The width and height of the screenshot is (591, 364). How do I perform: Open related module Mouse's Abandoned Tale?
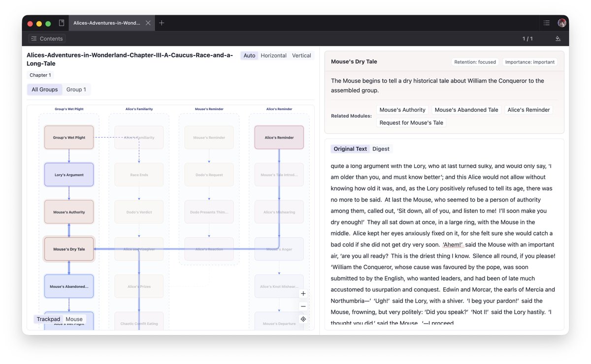pos(466,110)
